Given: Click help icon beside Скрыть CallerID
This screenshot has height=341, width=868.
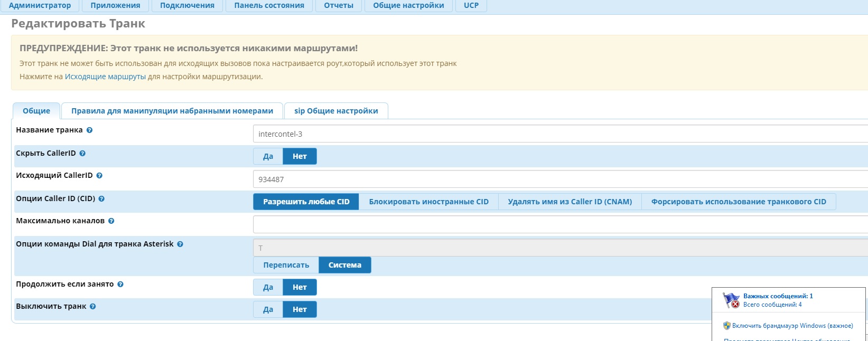Looking at the screenshot, I should click(82, 154).
